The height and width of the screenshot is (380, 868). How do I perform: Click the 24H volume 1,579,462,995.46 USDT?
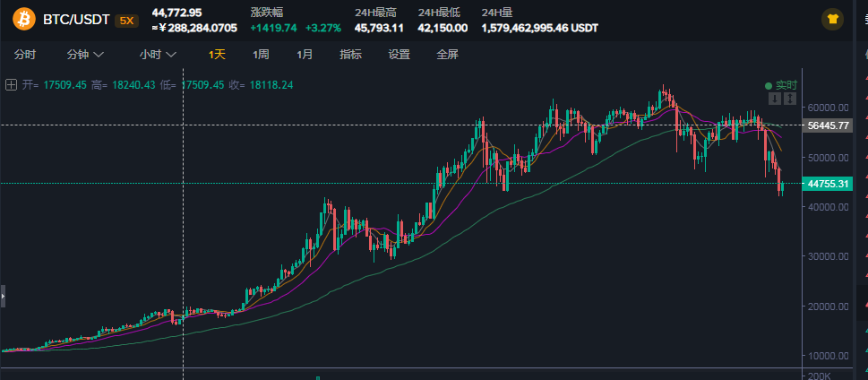pos(540,28)
